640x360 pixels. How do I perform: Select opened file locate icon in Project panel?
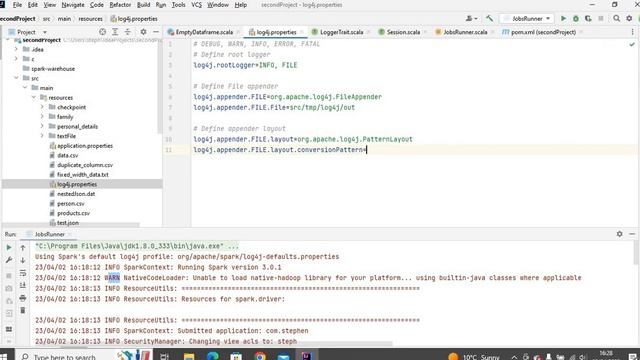102,32
